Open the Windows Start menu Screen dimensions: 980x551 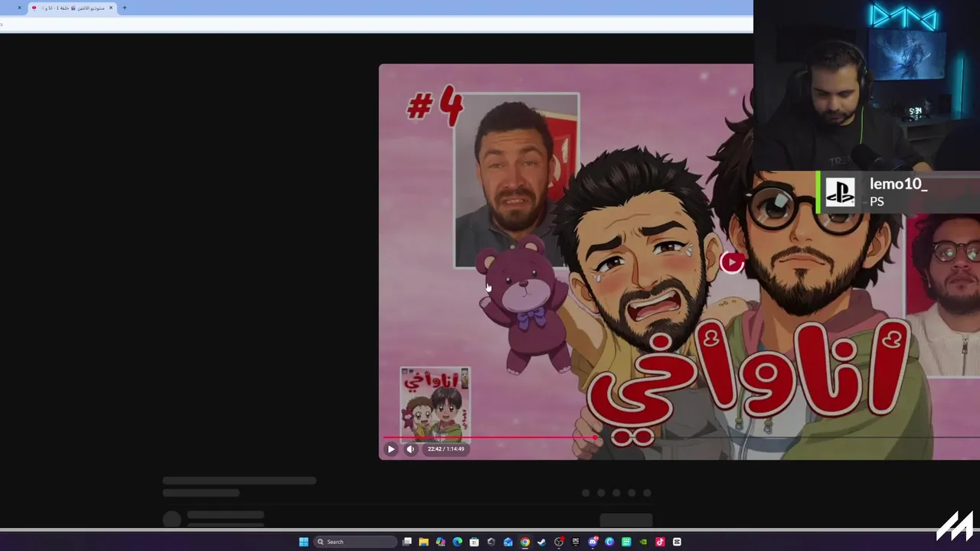[304, 542]
